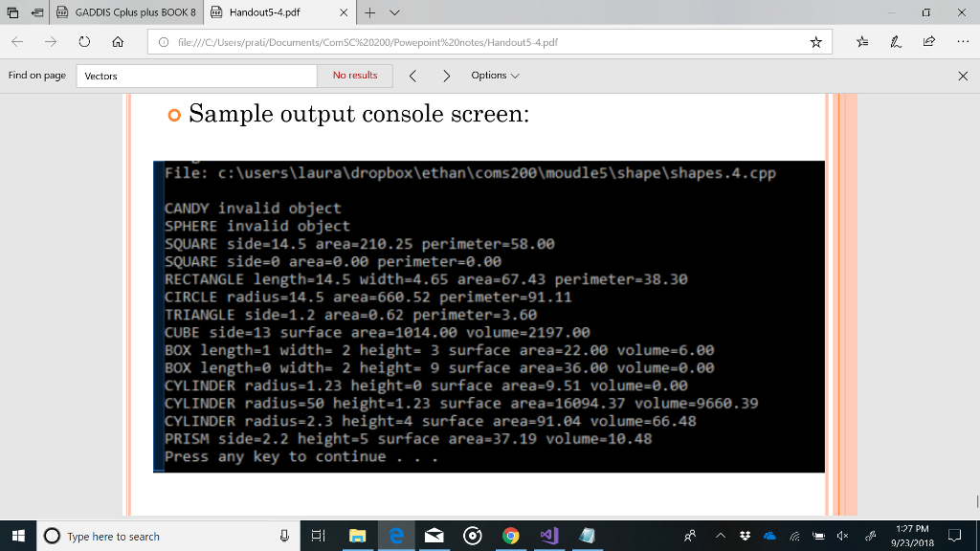The height and width of the screenshot is (551, 980).
Task: Open the circular media app on taskbar
Action: point(473,536)
